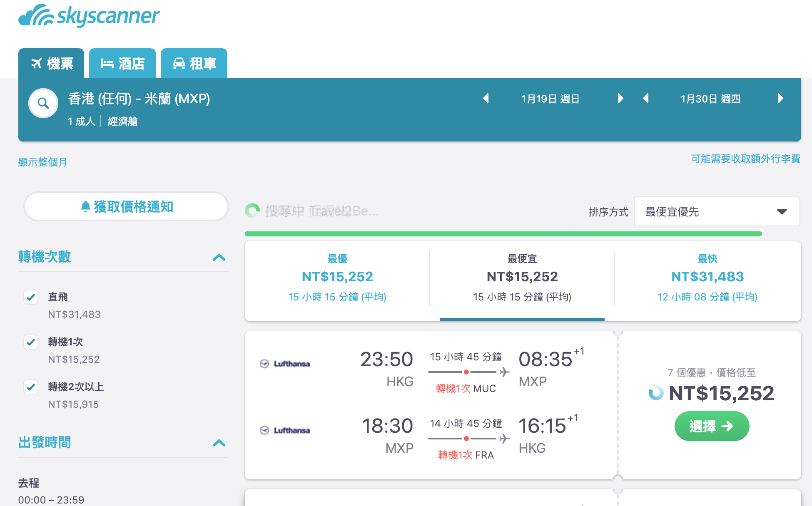Click Lufthansa logo on 23:50 outbound flight
The height and width of the screenshot is (506, 812).
(285, 364)
